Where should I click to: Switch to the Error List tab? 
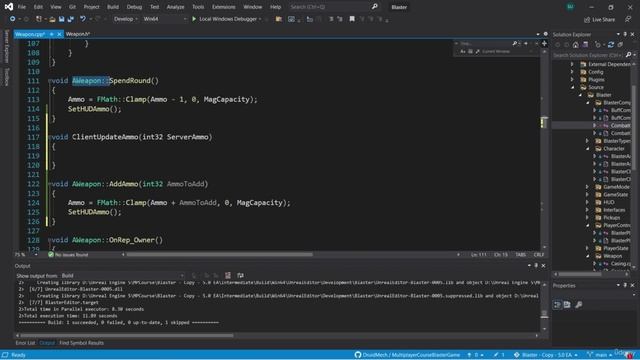pyautogui.click(x=25, y=343)
